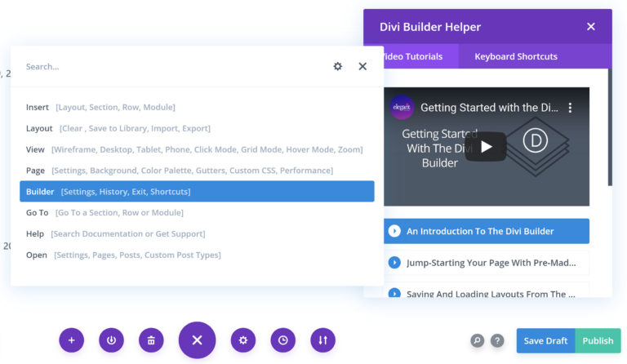Open page settings with purple gear button

pyautogui.click(x=243, y=340)
